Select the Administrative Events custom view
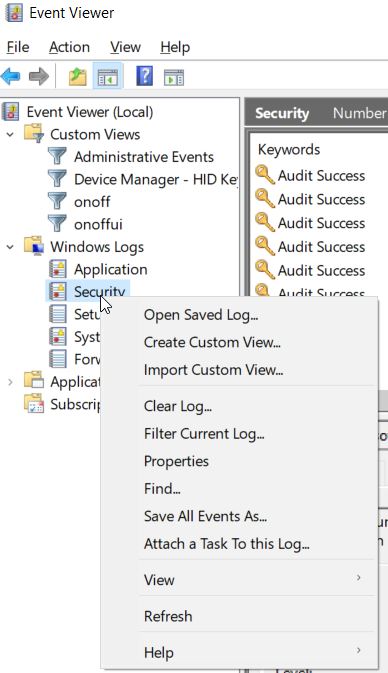Screen dimensions: 388x673 point(144,157)
